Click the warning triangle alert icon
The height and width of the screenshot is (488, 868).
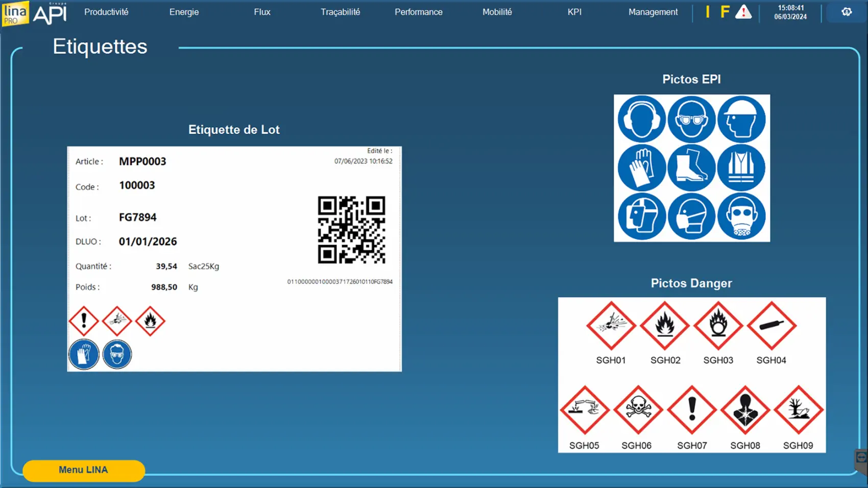click(743, 12)
